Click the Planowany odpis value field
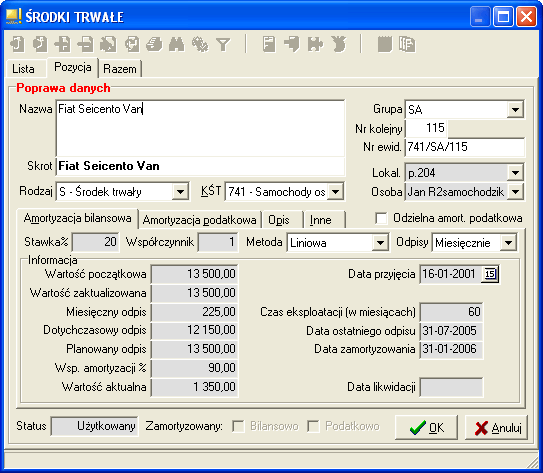Viewport: 543px width, 473px height. pos(195,349)
